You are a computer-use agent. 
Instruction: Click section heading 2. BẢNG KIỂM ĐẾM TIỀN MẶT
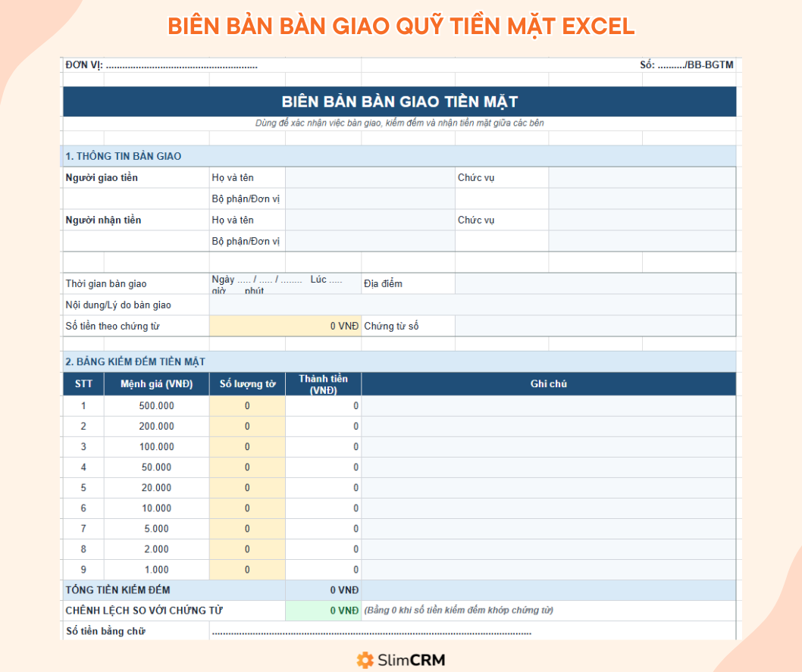[135, 362]
